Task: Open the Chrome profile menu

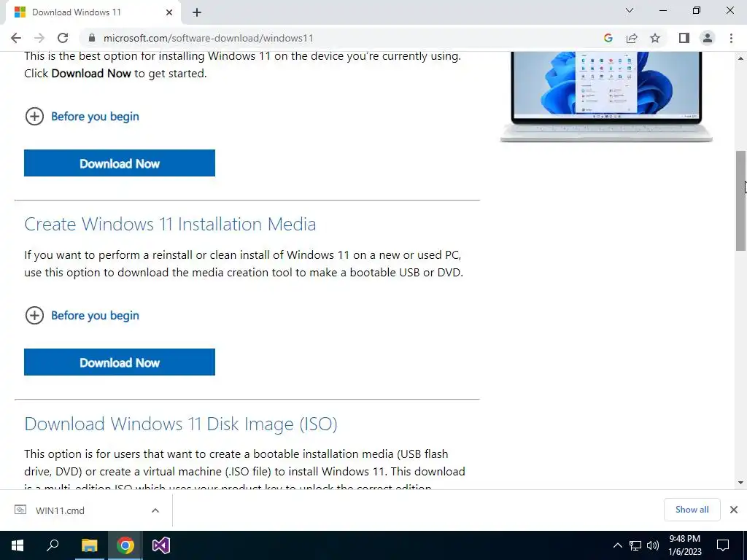Action: pyautogui.click(x=708, y=38)
